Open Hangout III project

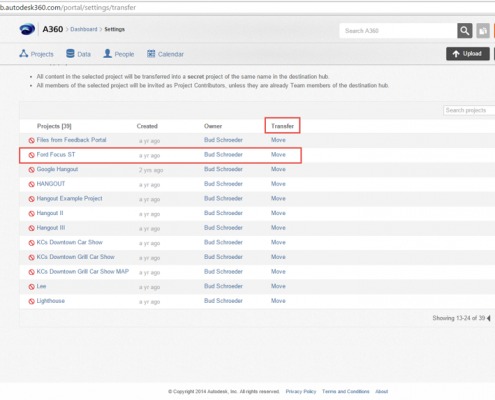[51, 228]
